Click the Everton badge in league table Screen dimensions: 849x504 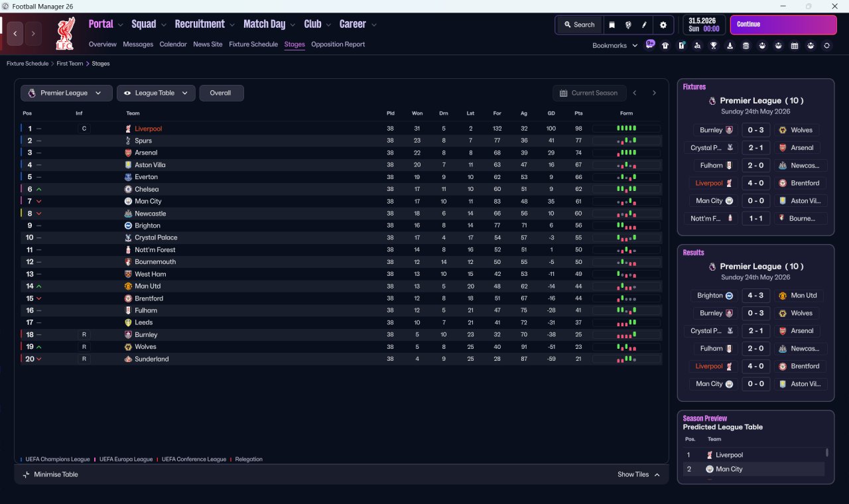[129, 177]
